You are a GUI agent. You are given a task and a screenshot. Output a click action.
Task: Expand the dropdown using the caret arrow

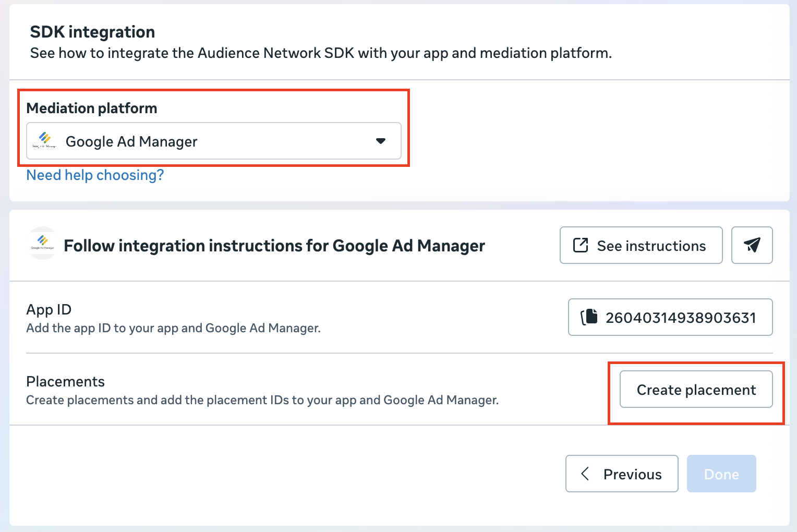click(x=381, y=141)
